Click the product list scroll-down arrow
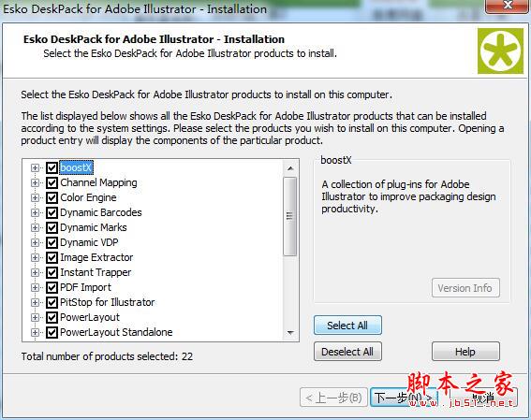Viewport: 531px width, 420px height. pyautogui.click(x=290, y=333)
